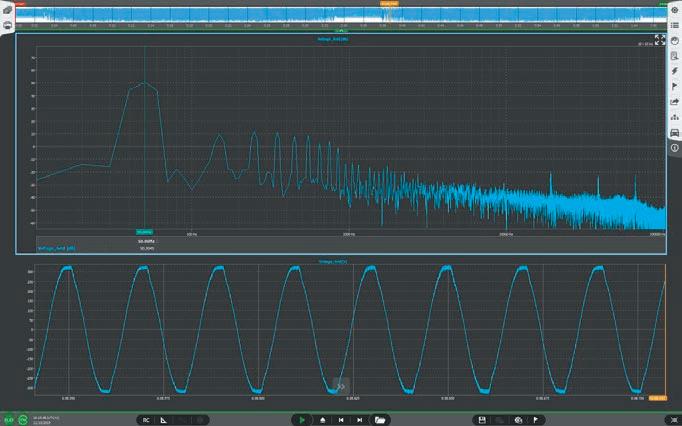Click the fullscreen expand arrows on spectrum plot

(660, 40)
